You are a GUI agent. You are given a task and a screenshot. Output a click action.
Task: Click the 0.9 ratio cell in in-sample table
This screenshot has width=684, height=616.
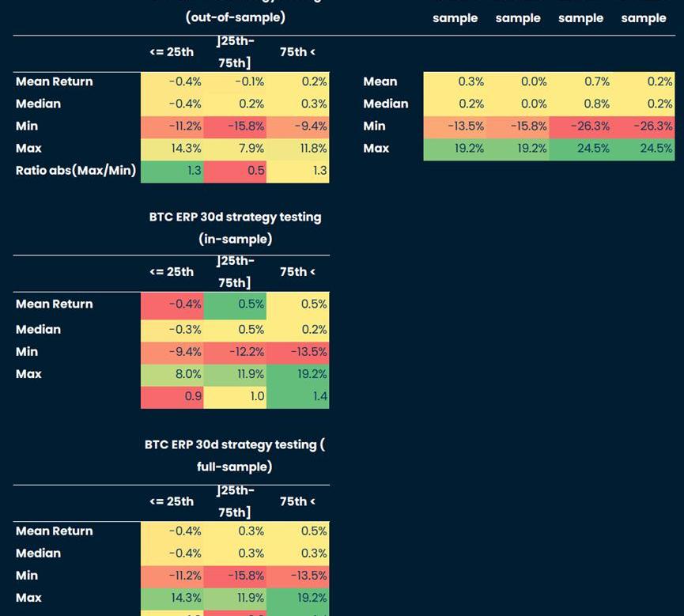[x=172, y=396]
